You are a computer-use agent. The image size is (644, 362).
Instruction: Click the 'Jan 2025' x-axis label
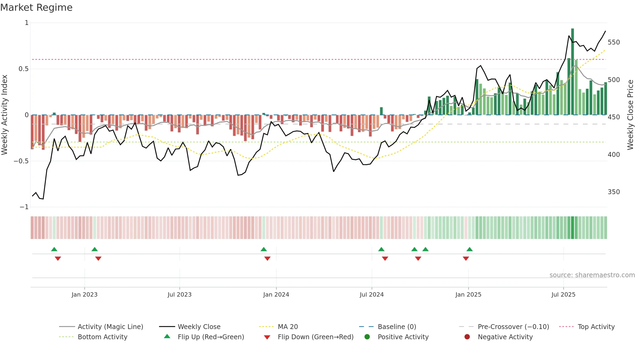(x=468, y=294)
